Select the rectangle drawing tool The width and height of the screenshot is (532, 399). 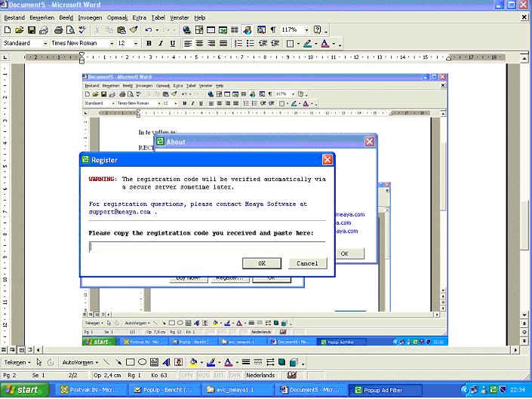(x=131, y=362)
